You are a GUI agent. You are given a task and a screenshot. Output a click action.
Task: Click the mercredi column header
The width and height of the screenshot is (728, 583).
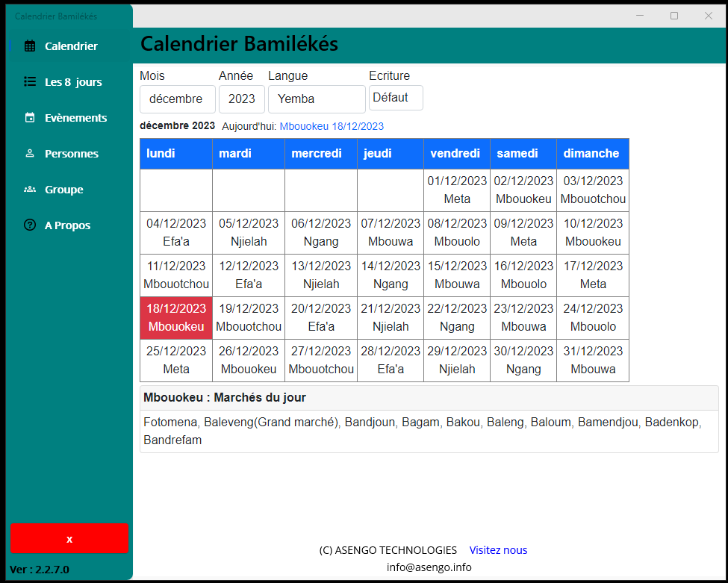point(321,154)
